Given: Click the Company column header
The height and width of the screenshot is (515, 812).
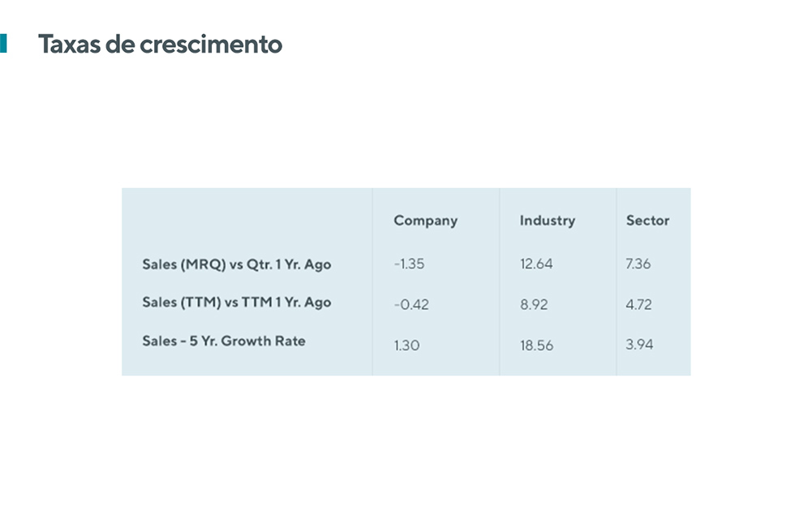Looking at the screenshot, I should point(426,221).
